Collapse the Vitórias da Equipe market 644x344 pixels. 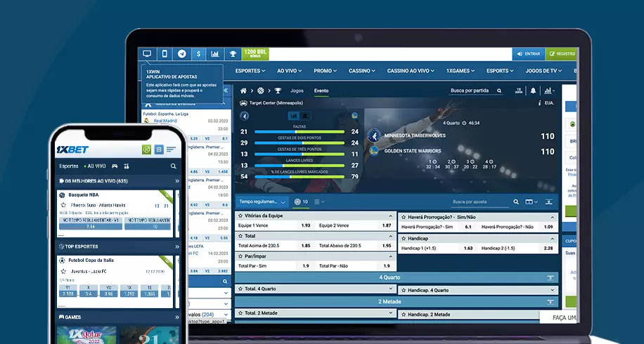pyautogui.click(x=391, y=216)
